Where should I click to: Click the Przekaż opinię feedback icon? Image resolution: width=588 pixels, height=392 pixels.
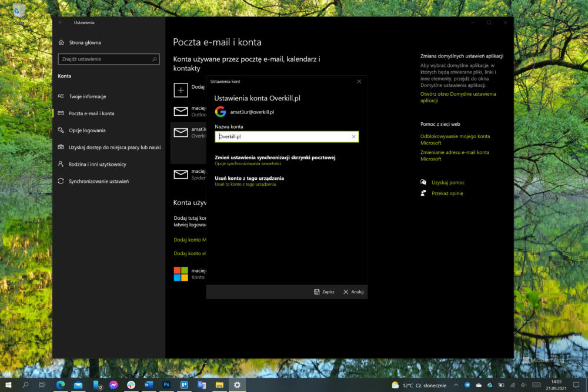click(x=423, y=193)
